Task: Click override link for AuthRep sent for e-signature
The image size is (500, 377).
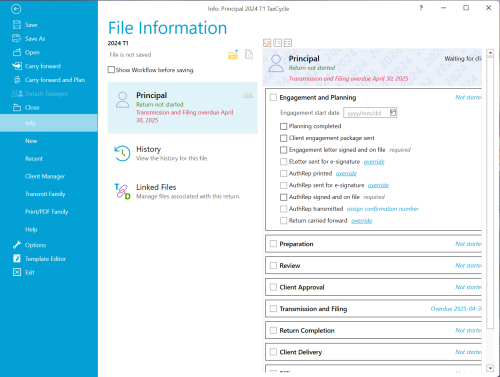Action: tap(378, 185)
